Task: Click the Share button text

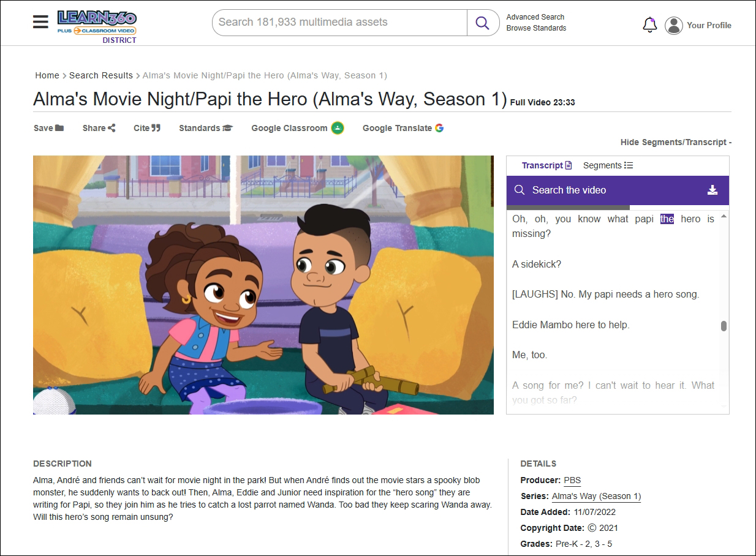Action: (94, 128)
